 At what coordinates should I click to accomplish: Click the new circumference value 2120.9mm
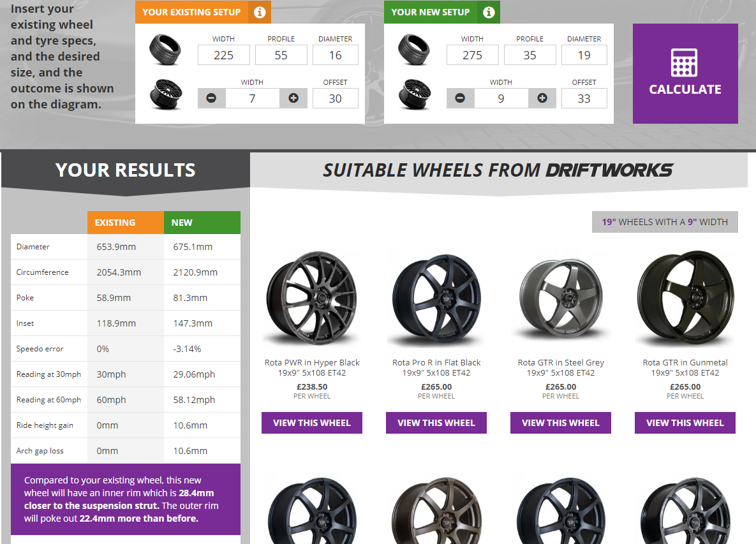pyautogui.click(x=195, y=272)
